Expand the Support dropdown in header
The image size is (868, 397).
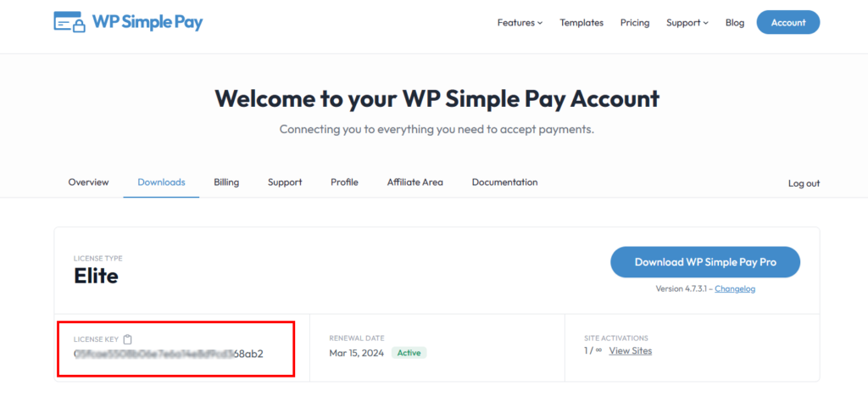(x=687, y=23)
